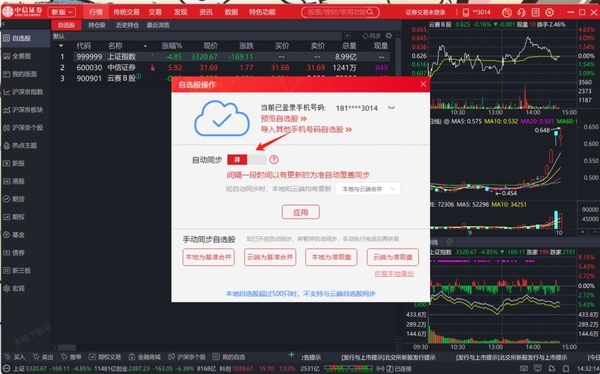Open 基金 in the sidebar
The width and height of the screenshot is (600, 374).
pyautogui.click(x=15, y=235)
